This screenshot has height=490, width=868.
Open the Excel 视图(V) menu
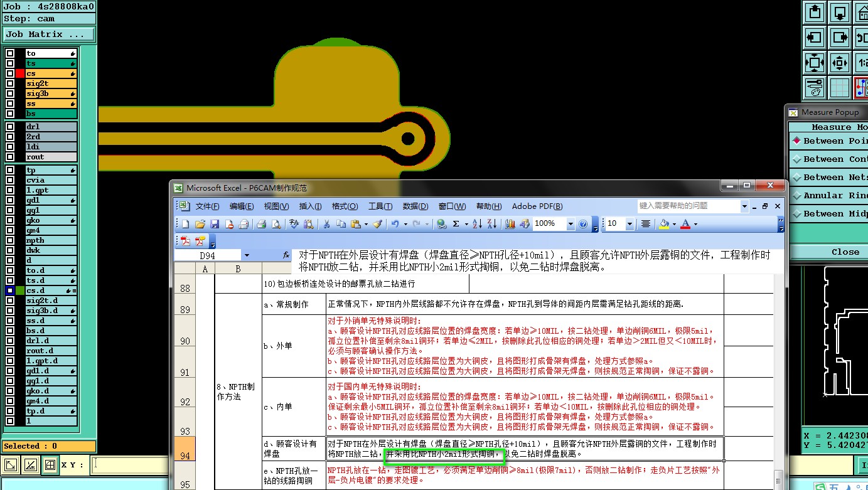276,206
